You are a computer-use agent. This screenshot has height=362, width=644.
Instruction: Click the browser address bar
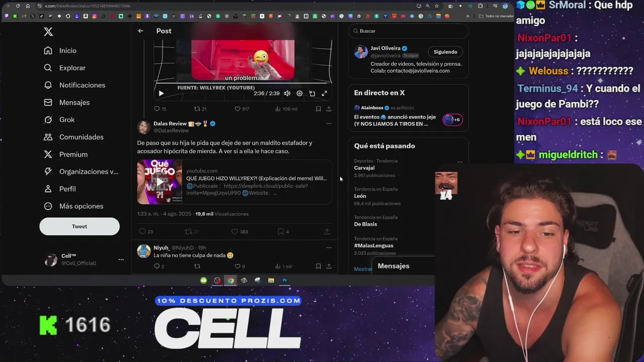tap(226, 6)
